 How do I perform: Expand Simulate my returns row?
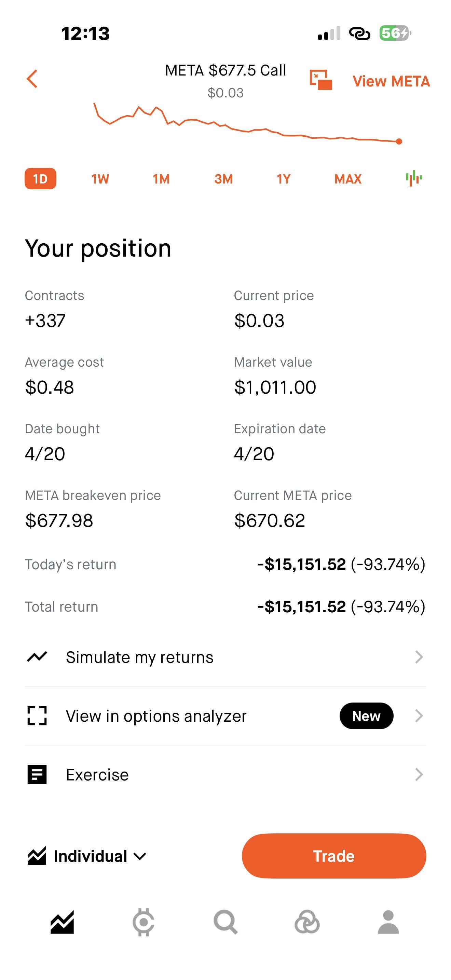225,657
